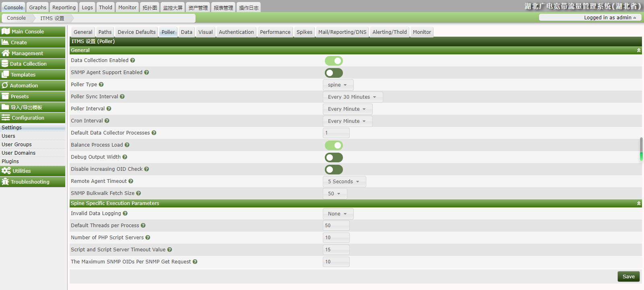Toggle Balance Process Load switch

(x=334, y=145)
